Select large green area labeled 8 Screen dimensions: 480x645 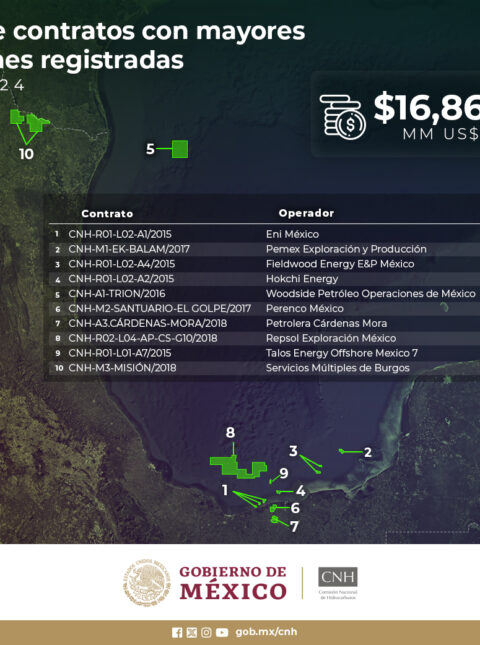[x=238, y=467]
